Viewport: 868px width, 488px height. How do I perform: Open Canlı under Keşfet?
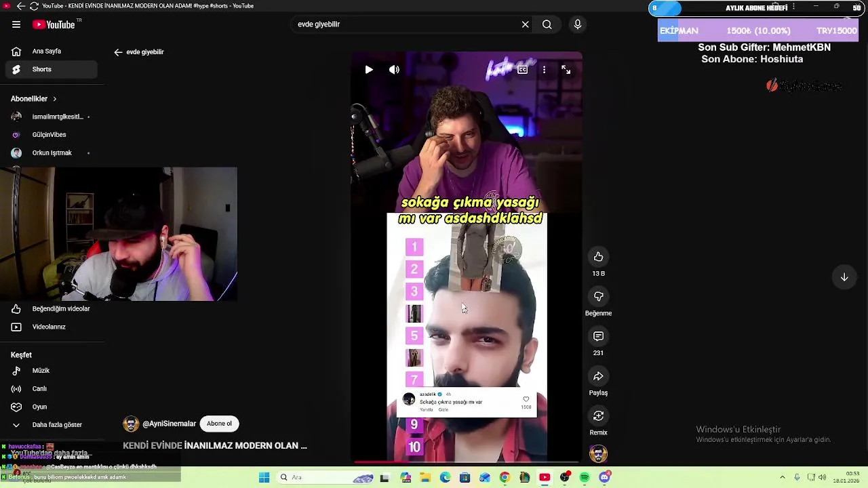[x=52, y=389]
